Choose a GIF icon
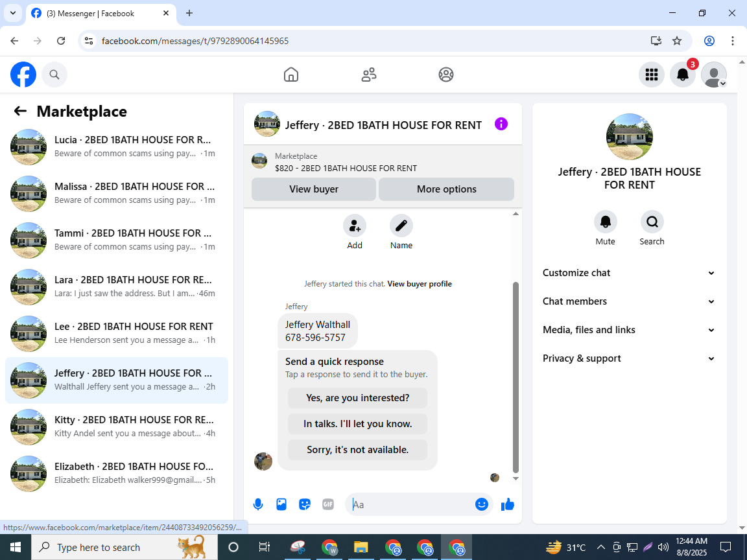 328,504
